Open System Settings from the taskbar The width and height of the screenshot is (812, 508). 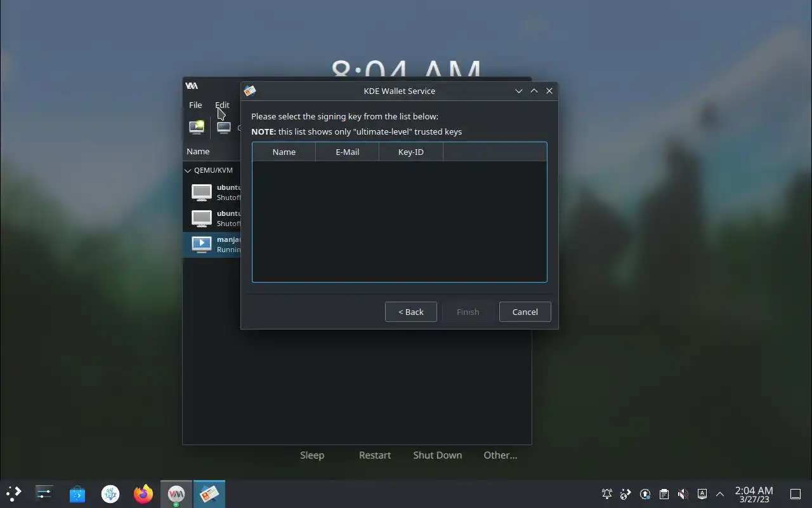click(44, 493)
